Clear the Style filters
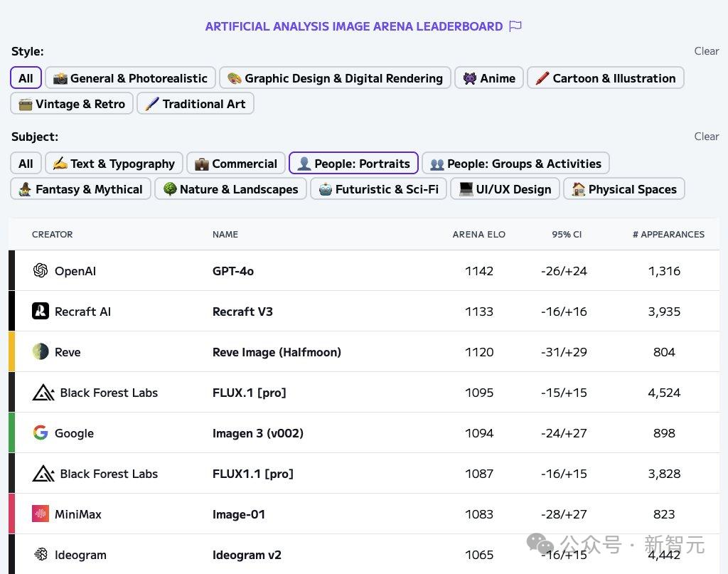The image size is (728, 574). (707, 51)
